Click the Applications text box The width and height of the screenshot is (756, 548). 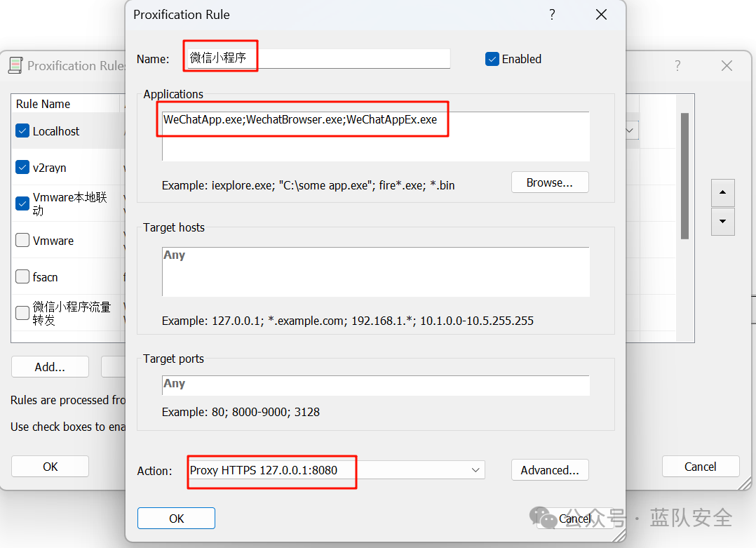click(376, 137)
